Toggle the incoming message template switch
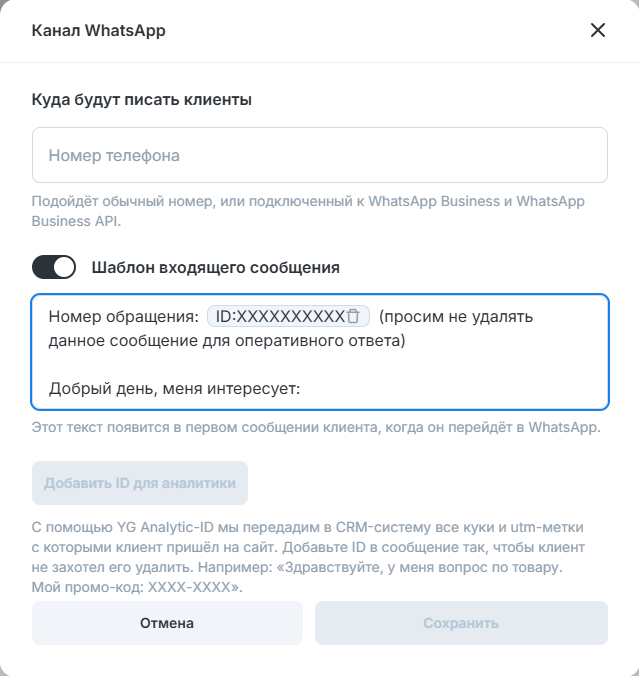This screenshot has width=639, height=676. (x=54, y=267)
